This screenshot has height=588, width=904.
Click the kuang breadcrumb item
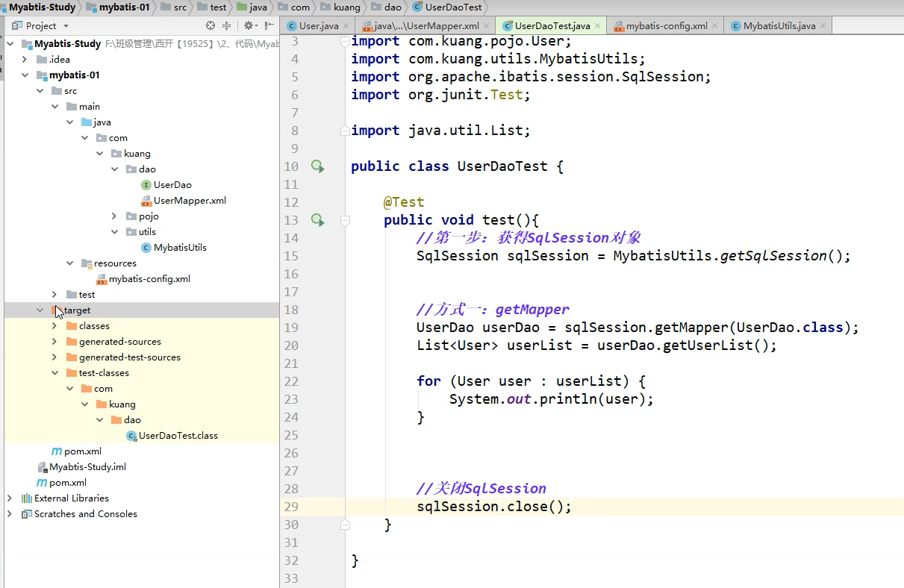(x=347, y=7)
